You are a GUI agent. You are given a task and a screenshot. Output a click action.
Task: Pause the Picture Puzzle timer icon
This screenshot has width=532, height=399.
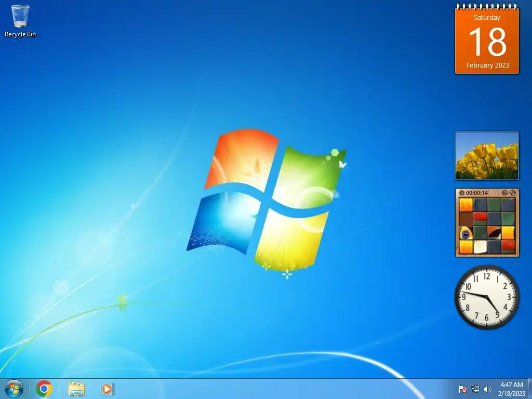tap(461, 193)
